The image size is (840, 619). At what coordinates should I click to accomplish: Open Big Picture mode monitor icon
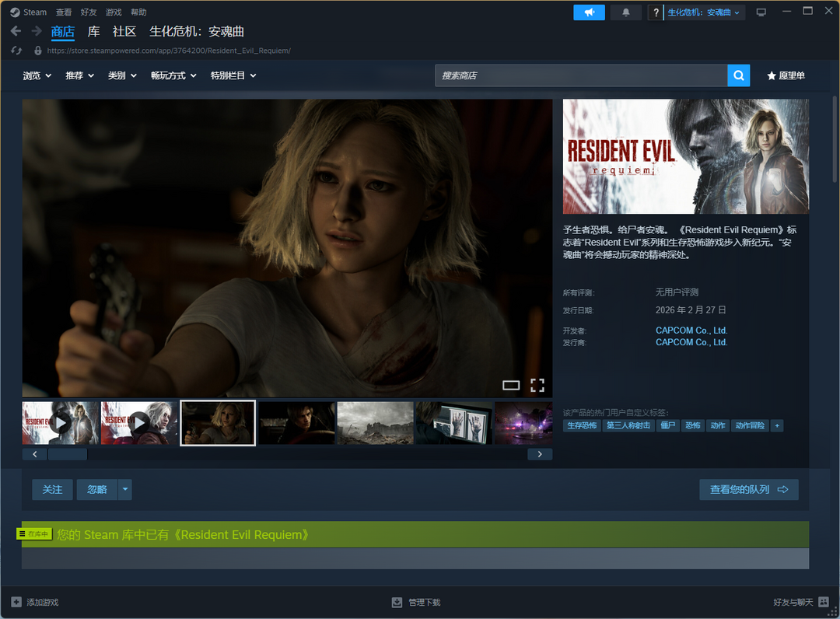coord(761,12)
